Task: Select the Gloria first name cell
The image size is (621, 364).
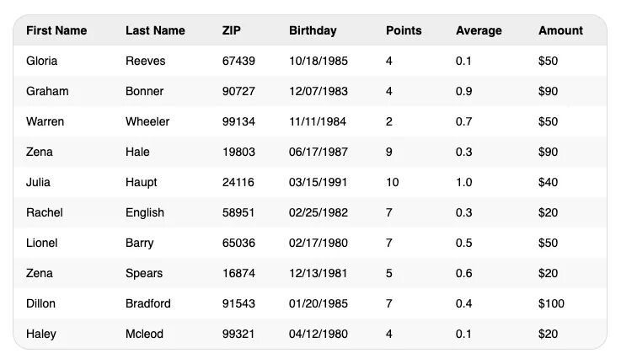Action: 42,61
